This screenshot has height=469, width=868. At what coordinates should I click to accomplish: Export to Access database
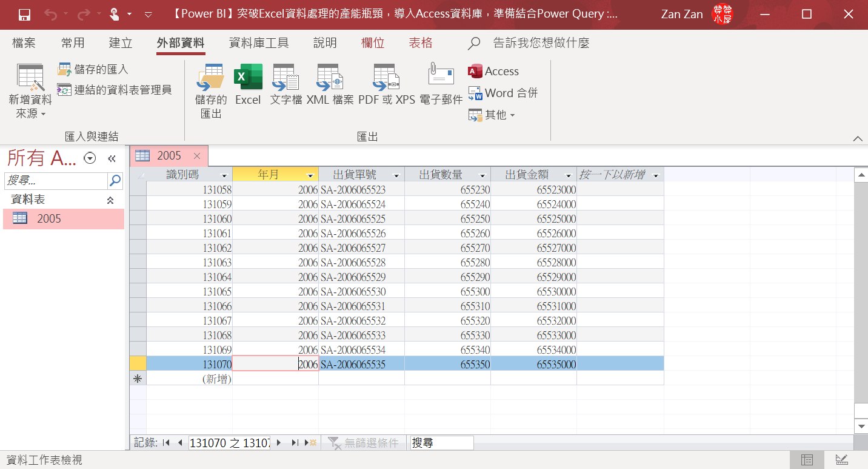(493, 71)
